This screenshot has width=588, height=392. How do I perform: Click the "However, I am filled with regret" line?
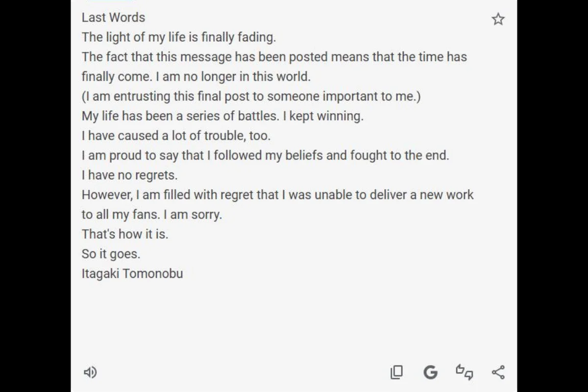click(x=277, y=195)
